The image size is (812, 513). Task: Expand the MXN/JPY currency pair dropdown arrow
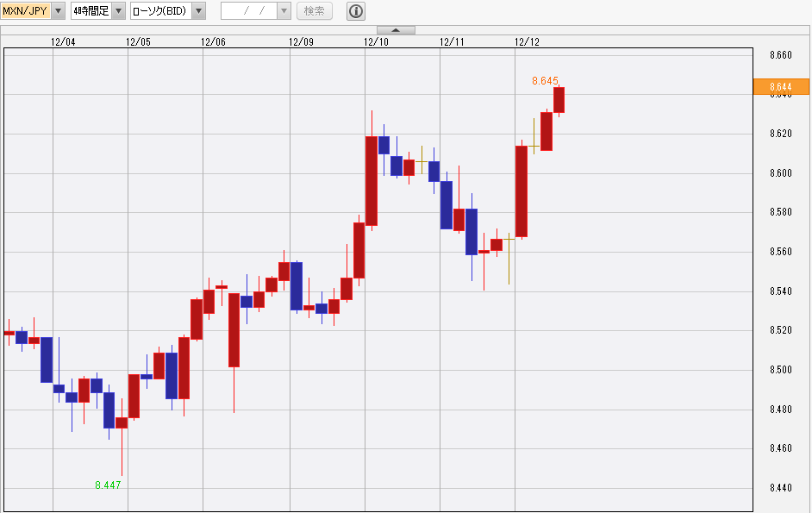[58, 11]
